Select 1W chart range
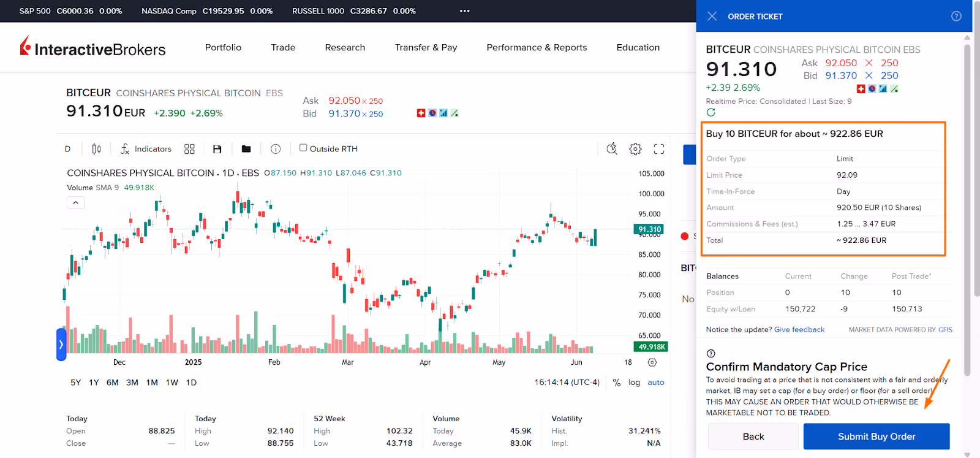This screenshot has width=980, height=458. [172, 383]
